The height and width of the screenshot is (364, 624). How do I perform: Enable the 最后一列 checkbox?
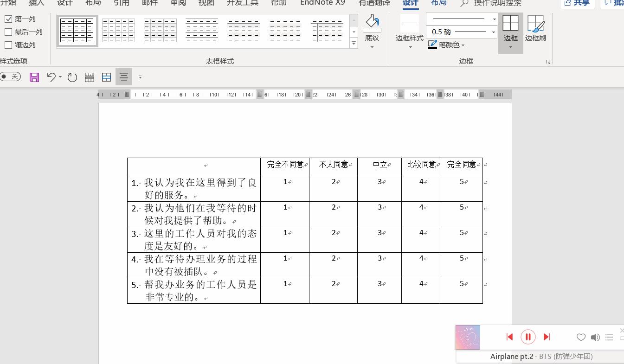(8, 32)
